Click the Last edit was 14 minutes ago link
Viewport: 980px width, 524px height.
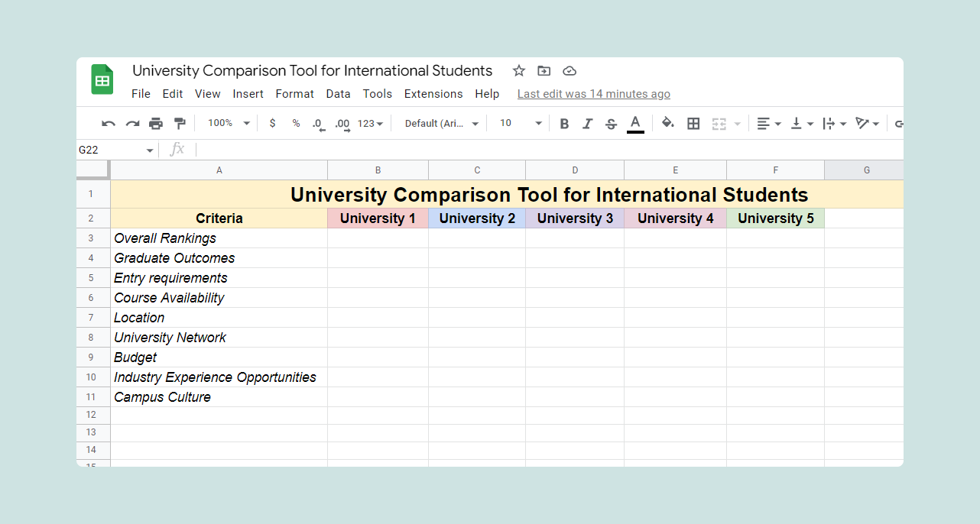coord(593,93)
